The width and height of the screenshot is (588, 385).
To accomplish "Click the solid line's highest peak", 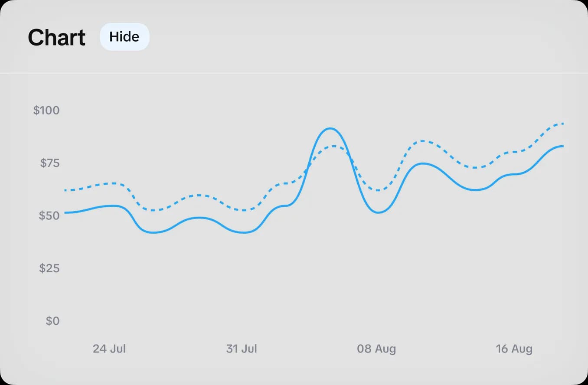I will [330, 128].
